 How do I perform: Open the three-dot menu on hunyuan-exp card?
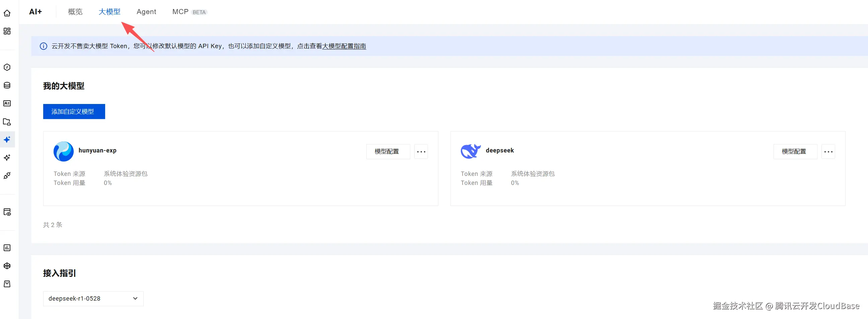pos(421,151)
